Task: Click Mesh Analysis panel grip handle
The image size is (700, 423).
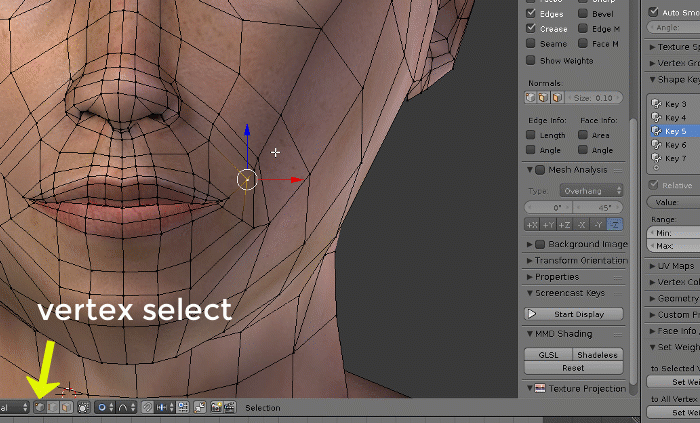Action: click(618, 170)
